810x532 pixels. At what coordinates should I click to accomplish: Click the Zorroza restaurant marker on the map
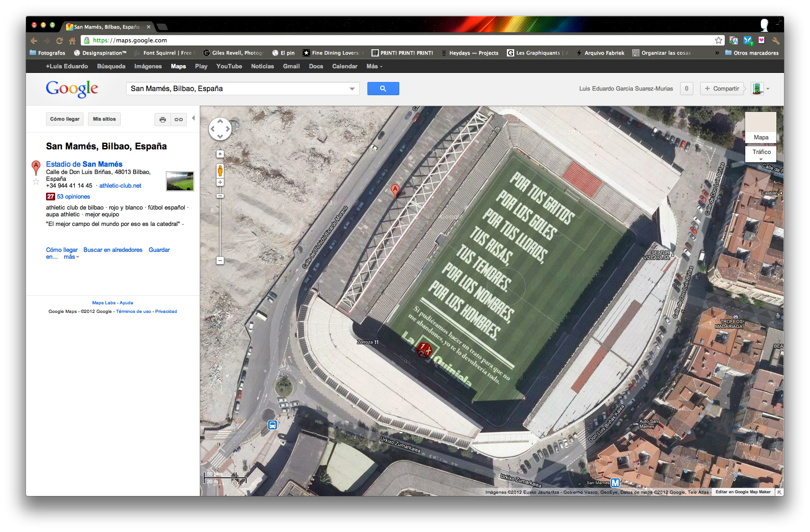pos(376,342)
